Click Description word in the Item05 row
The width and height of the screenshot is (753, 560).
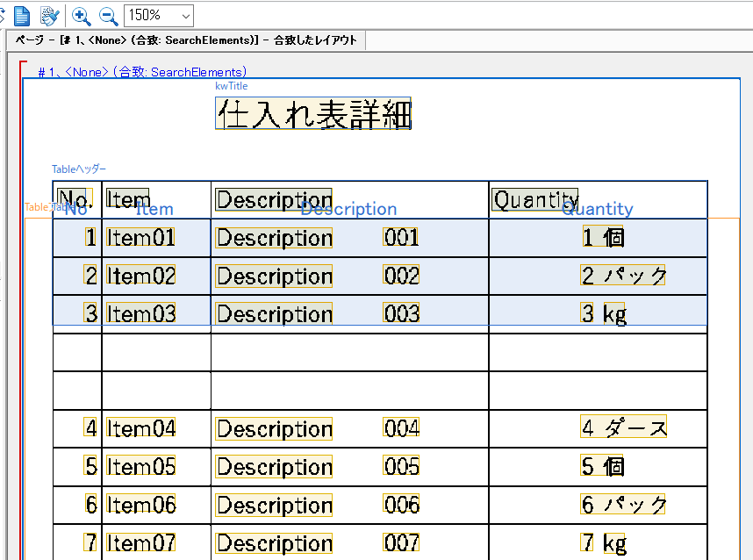click(x=274, y=467)
